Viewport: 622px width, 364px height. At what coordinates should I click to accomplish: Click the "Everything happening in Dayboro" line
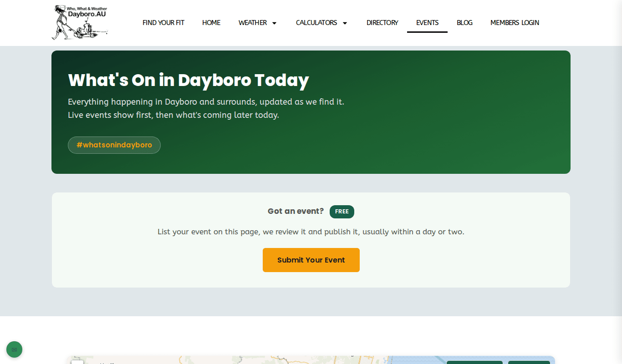pos(206,102)
